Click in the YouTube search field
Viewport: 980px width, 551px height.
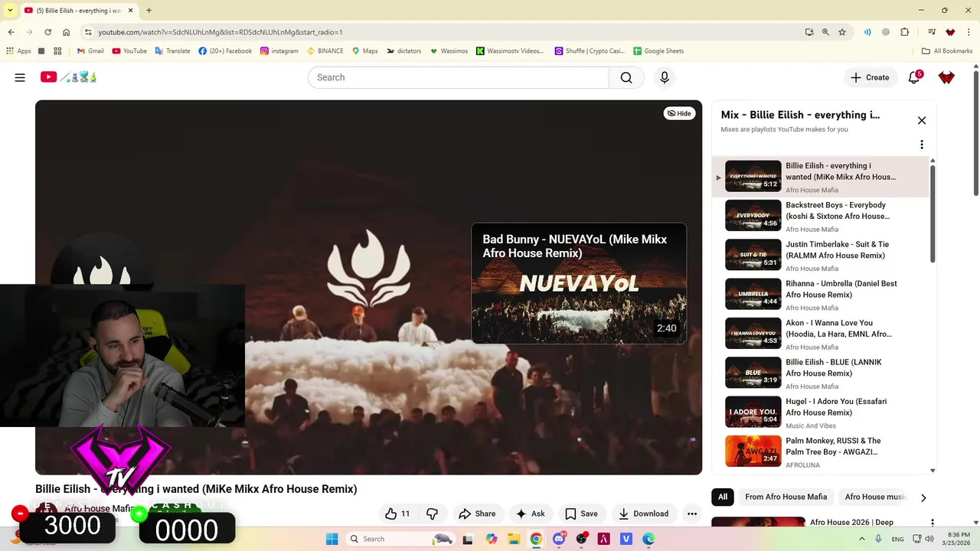458,77
